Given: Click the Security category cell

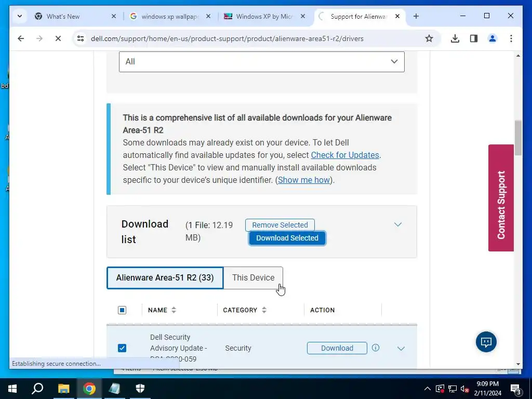Looking at the screenshot, I should click(238, 348).
